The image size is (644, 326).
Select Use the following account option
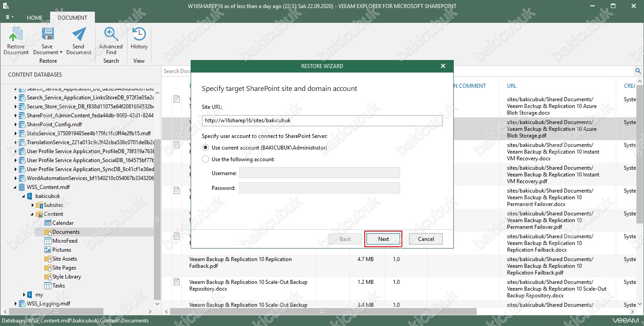click(205, 159)
